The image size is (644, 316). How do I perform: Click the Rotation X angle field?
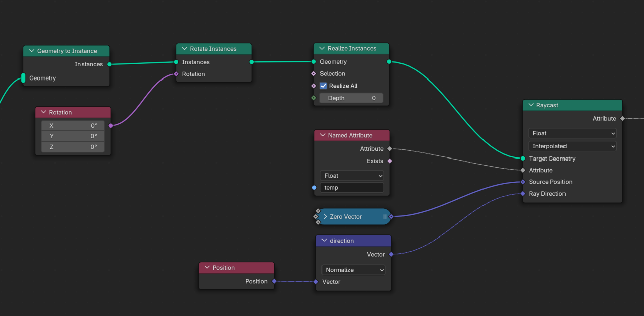click(x=73, y=126)
